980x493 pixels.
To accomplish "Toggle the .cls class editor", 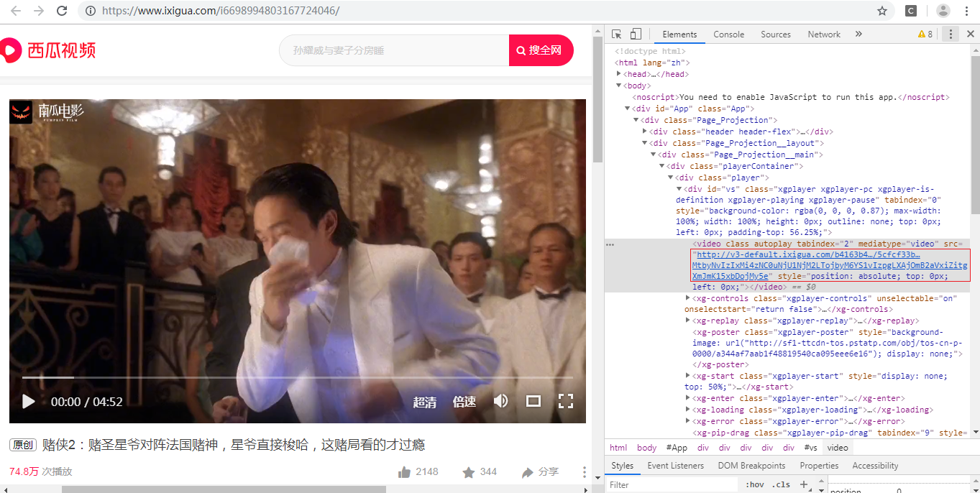I will [781, 484].
